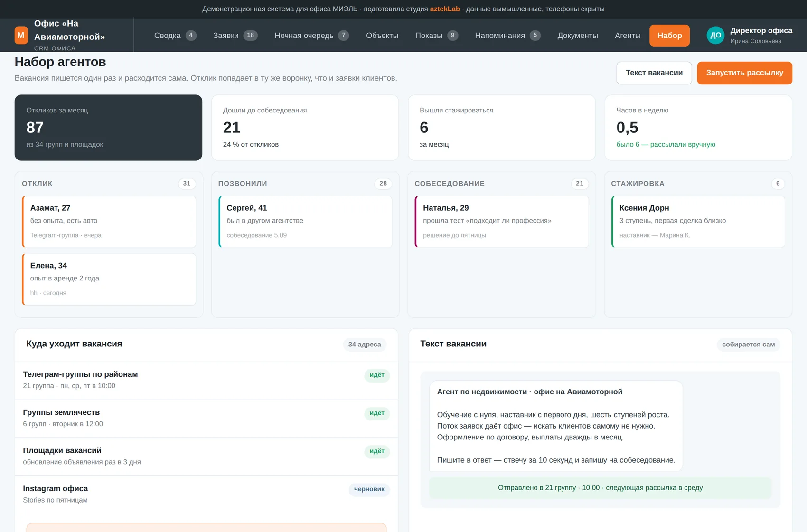Viewport: 807px width, 532px height.
Task: Click the active Набор button
Action: click(669, 36)
